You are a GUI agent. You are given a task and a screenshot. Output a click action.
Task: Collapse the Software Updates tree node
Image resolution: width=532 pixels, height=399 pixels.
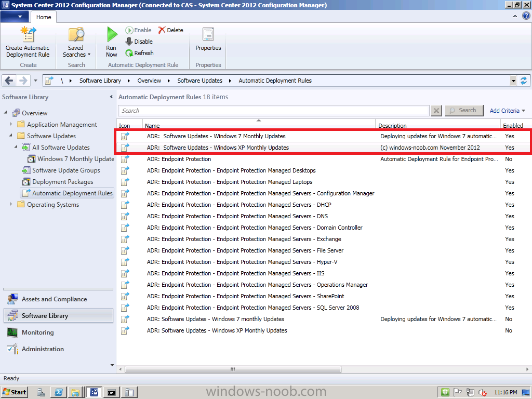point(11,136)
